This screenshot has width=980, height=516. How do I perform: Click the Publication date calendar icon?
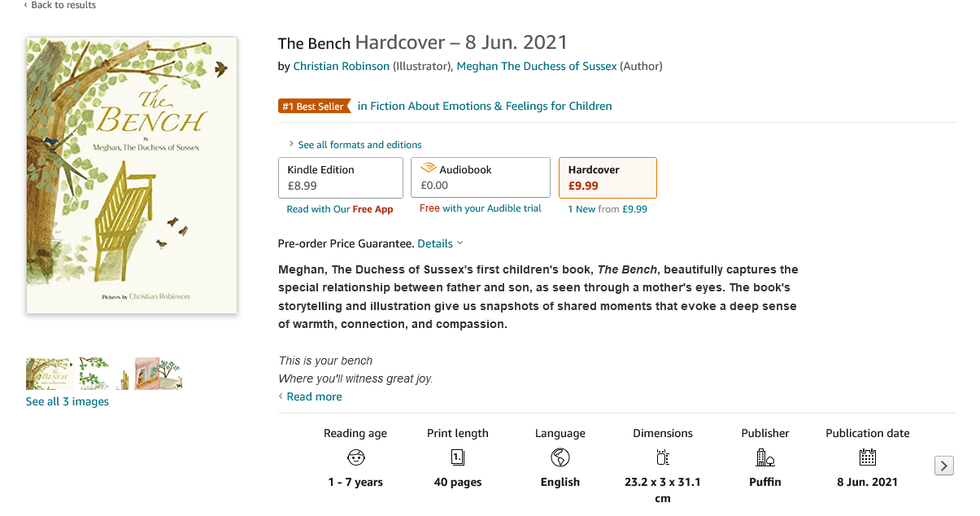[867, 457]
